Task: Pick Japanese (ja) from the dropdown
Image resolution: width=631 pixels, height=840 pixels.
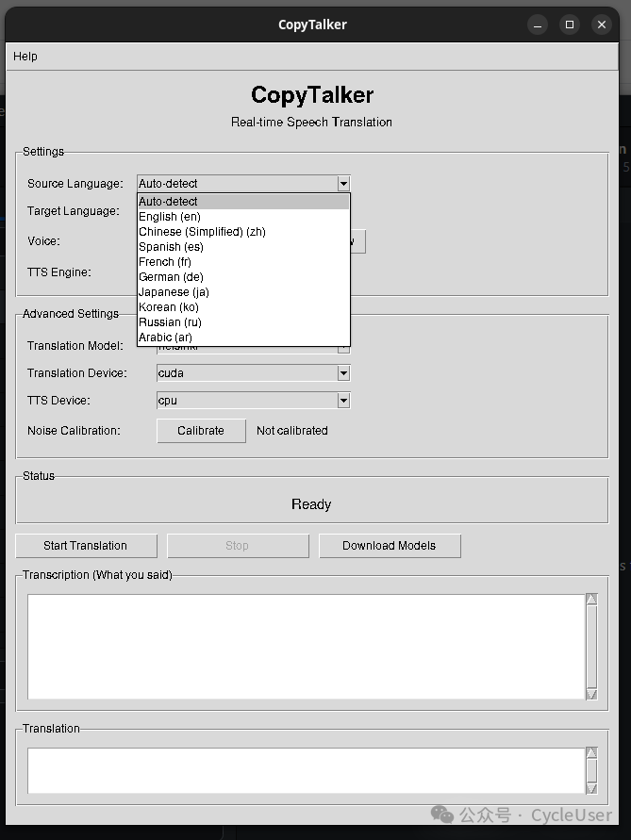Action: click(x=243, y=292)
